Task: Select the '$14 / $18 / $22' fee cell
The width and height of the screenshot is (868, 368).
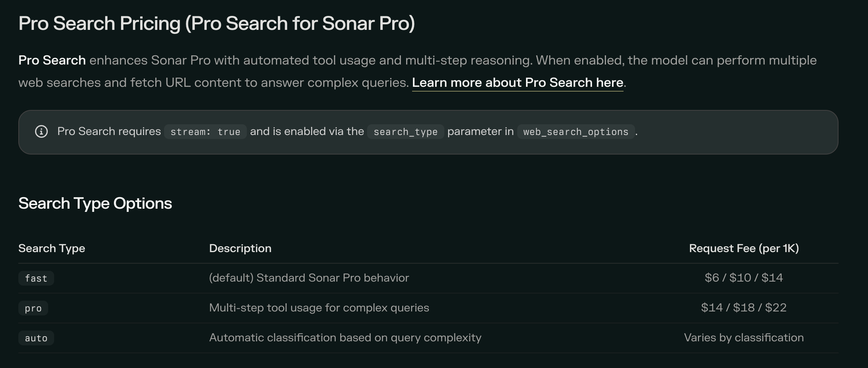Action: point(743,307)
